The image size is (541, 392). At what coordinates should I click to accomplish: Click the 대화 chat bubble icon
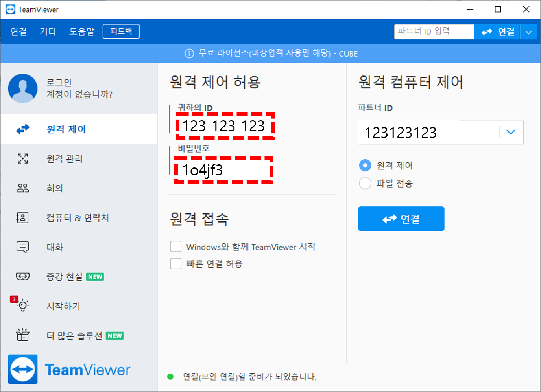pos(23,247)
